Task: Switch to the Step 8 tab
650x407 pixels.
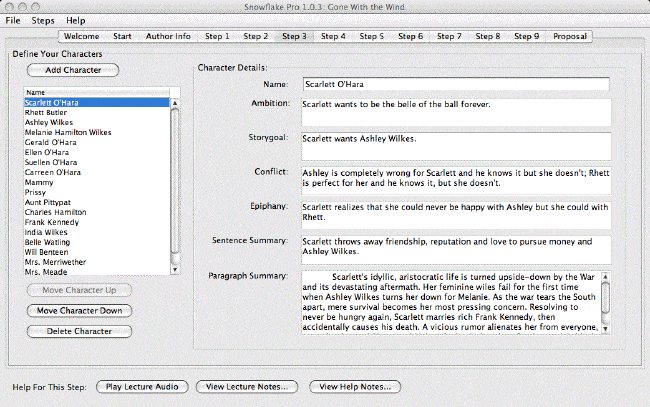Action: [488, 36]
